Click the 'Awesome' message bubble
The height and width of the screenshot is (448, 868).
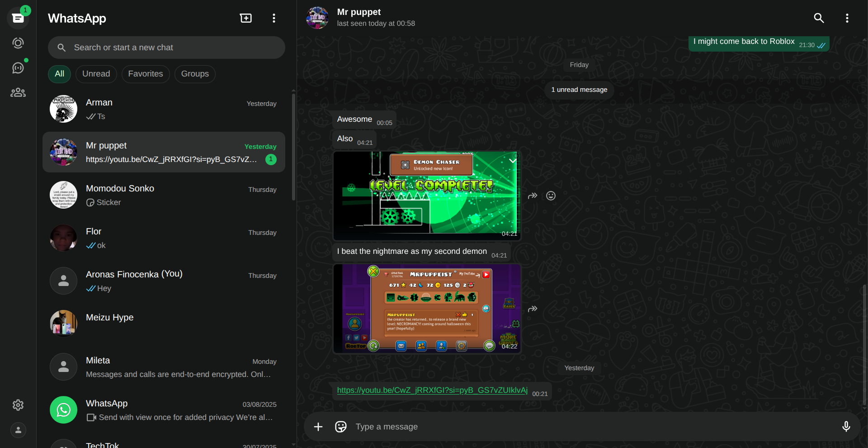[x=364, y=119]
